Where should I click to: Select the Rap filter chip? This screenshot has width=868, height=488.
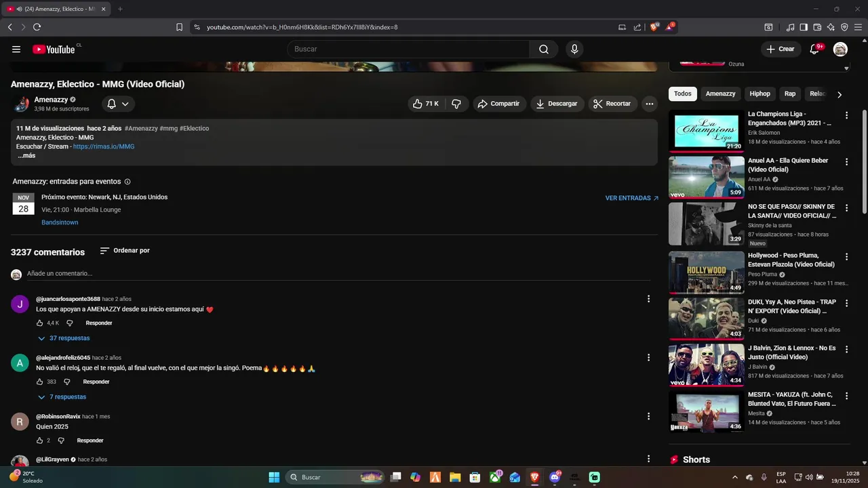click(790, 94)
